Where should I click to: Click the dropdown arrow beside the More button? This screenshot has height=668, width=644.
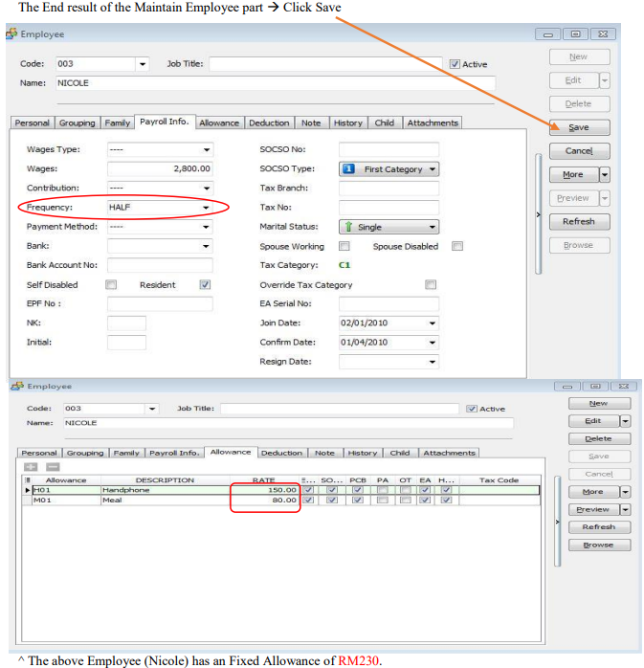coord(605,175)
